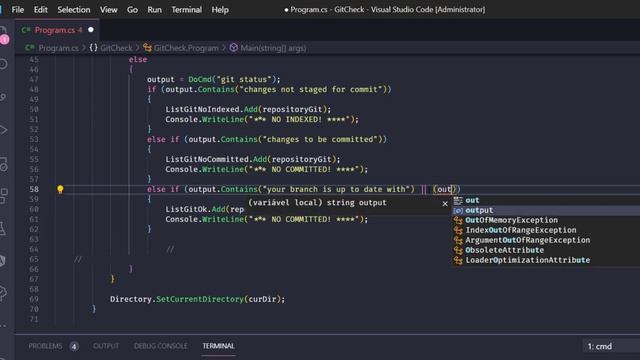Open the Run menu
Viewport: 640px width, 360px height.
tap(154, 9)
